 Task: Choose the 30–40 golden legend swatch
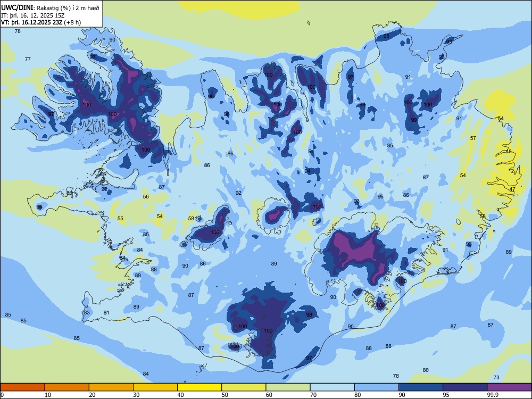(x=155, y=387)
